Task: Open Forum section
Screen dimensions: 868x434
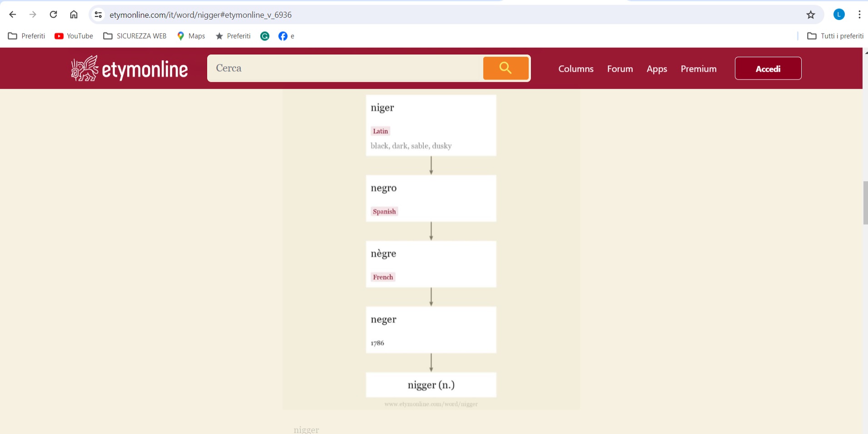Action: pyautogui.click(x=620, y=69)
